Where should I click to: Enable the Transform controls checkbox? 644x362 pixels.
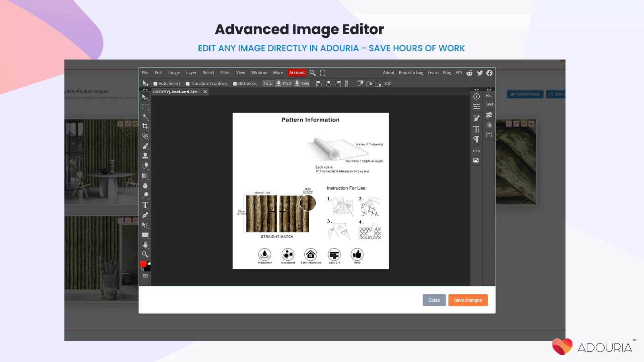point(188,84)
